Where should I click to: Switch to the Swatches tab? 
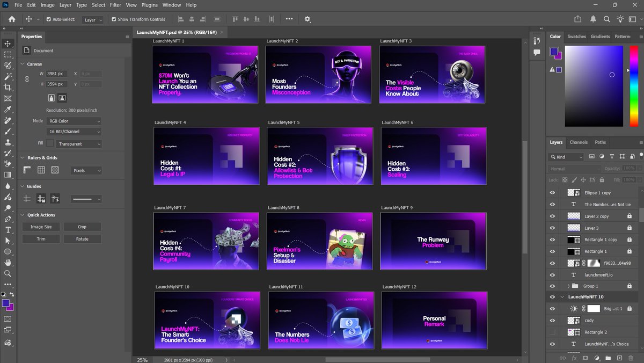tap(577, 37)
